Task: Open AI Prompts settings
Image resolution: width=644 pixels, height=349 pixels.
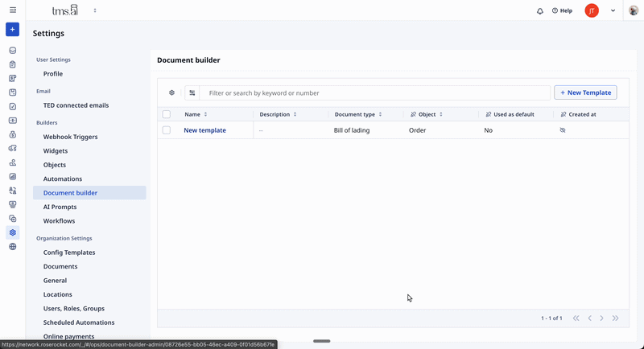Action: click(60, 207)
